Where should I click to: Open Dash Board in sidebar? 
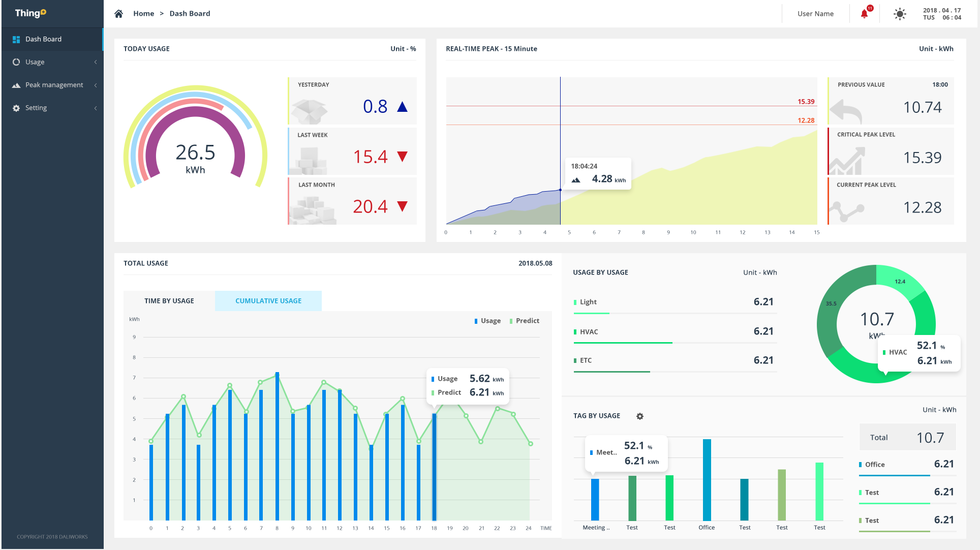click(x=52, y=39)
